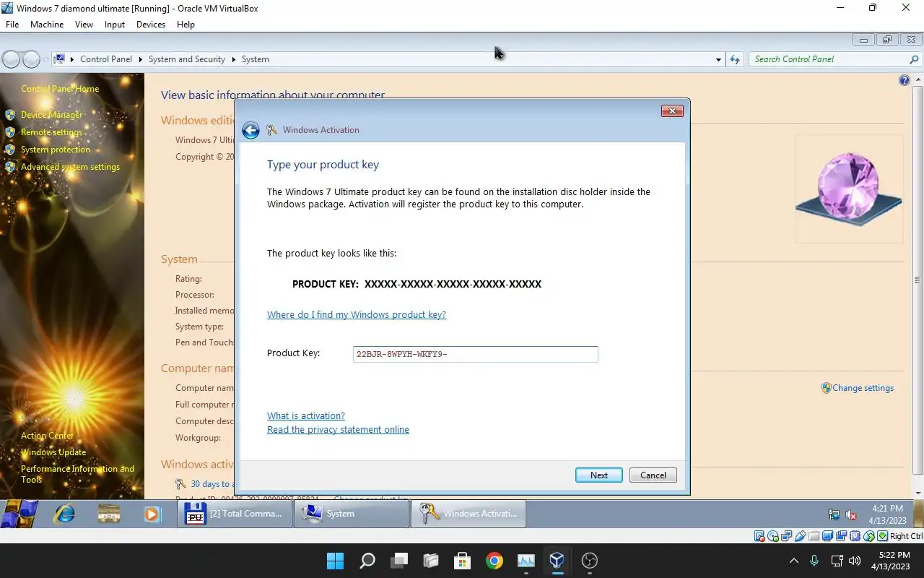Click the Explorer back navigation button
The image size is (924, 578).
[x=12, y=59]
